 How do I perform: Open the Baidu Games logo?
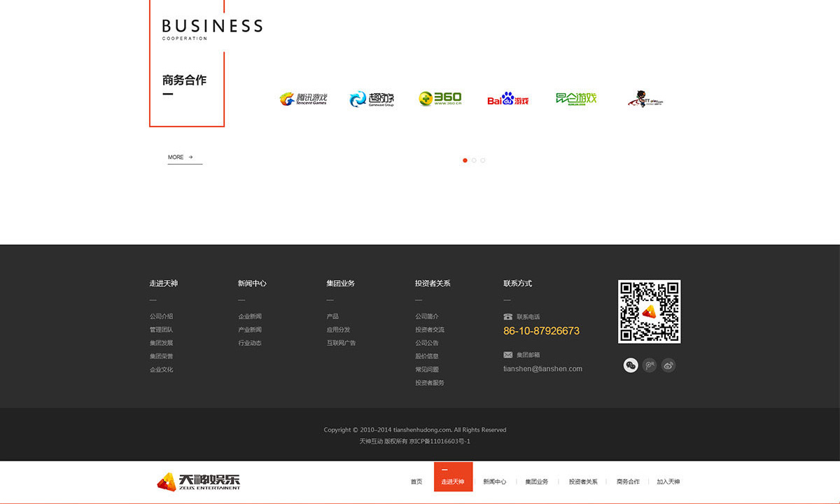(x=508, y=99)
